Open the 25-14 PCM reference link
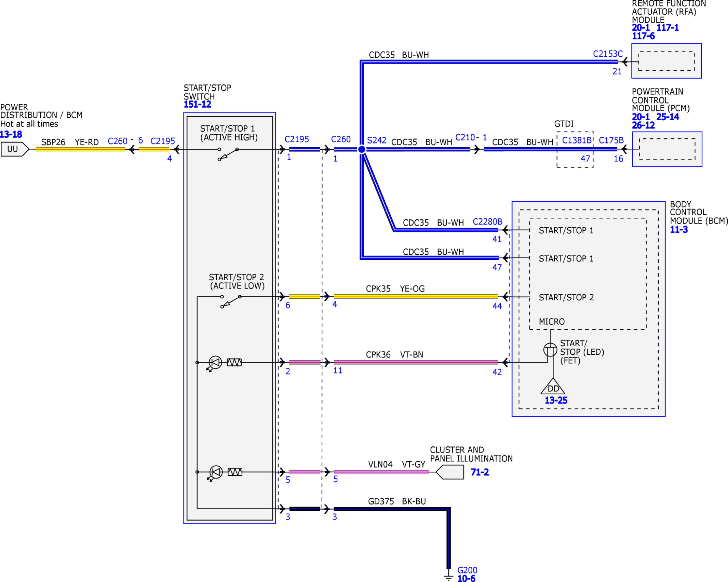 [668, 117]
